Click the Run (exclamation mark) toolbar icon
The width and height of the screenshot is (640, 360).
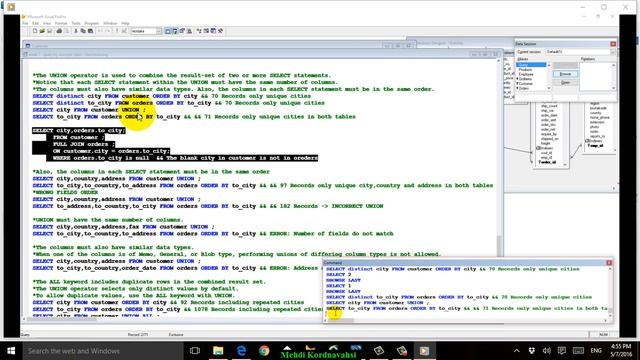[x=117, y=31]
